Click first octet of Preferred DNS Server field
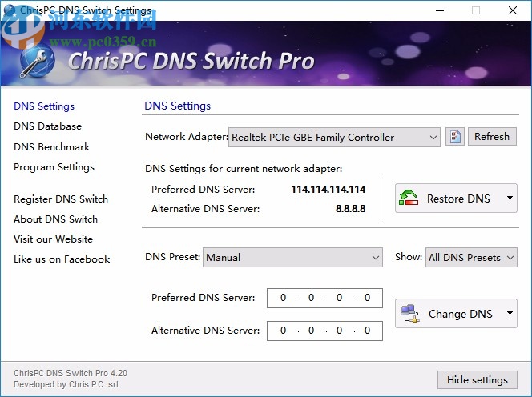Viewport: 532px width, 397px height. (x=283, y=298)
